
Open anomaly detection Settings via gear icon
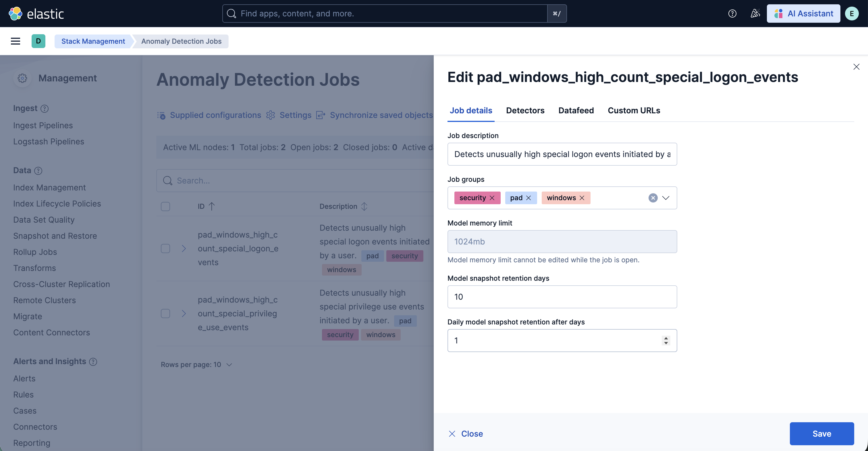click(271, 115)
